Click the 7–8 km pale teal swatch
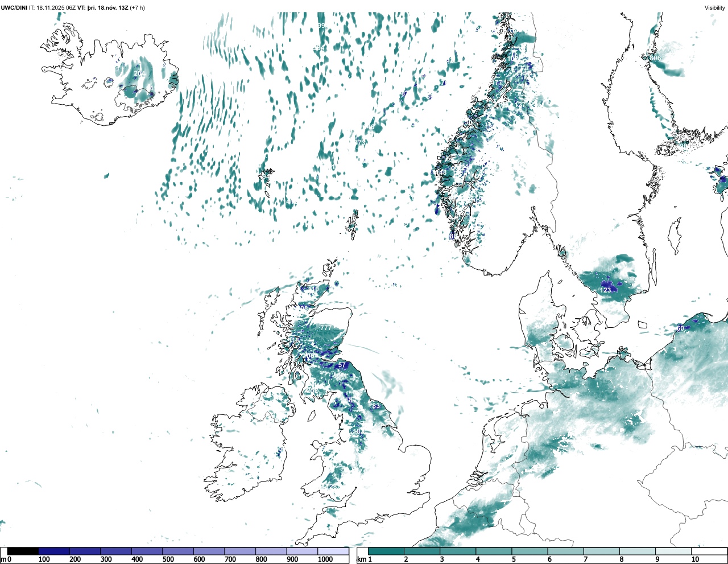 (x=601, y=551)
